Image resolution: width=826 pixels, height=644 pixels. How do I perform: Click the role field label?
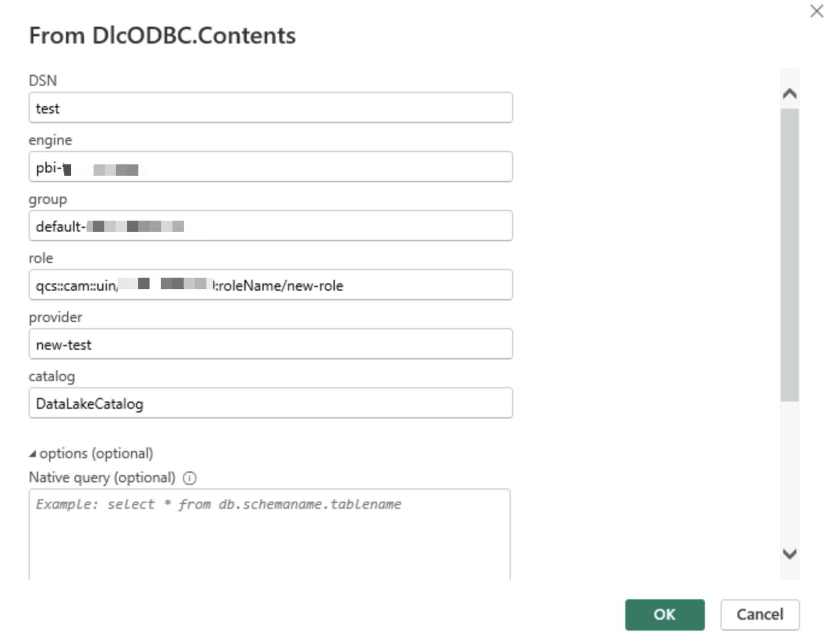tap(41, 258)
